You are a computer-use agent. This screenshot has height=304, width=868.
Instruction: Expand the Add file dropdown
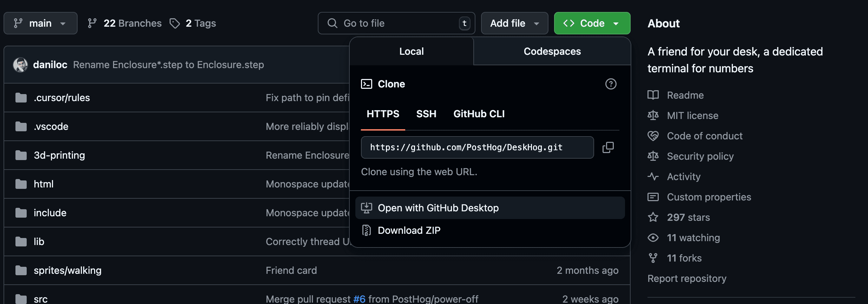514,23
